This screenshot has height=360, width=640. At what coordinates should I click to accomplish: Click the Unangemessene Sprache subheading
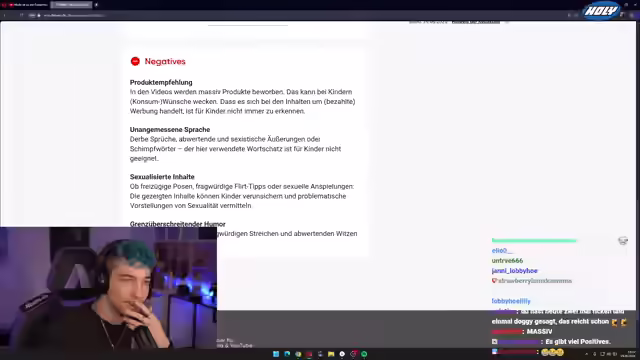click(170, 129)
